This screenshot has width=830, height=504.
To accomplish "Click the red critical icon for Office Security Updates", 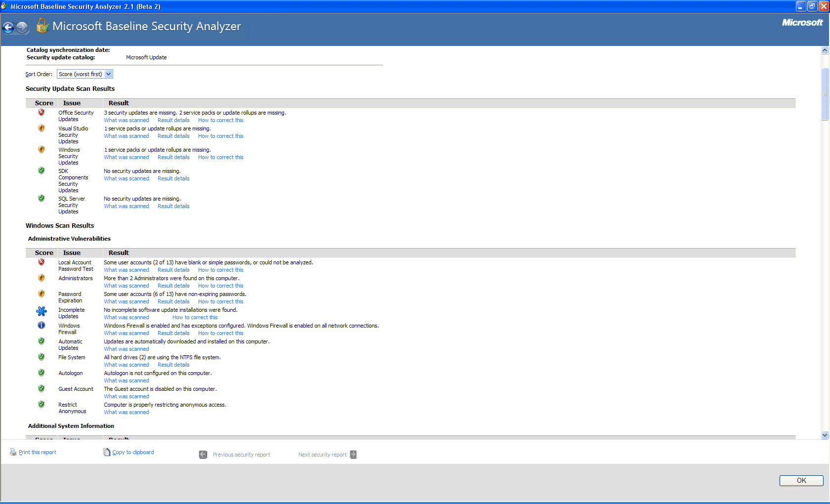I will coord(41,113).
